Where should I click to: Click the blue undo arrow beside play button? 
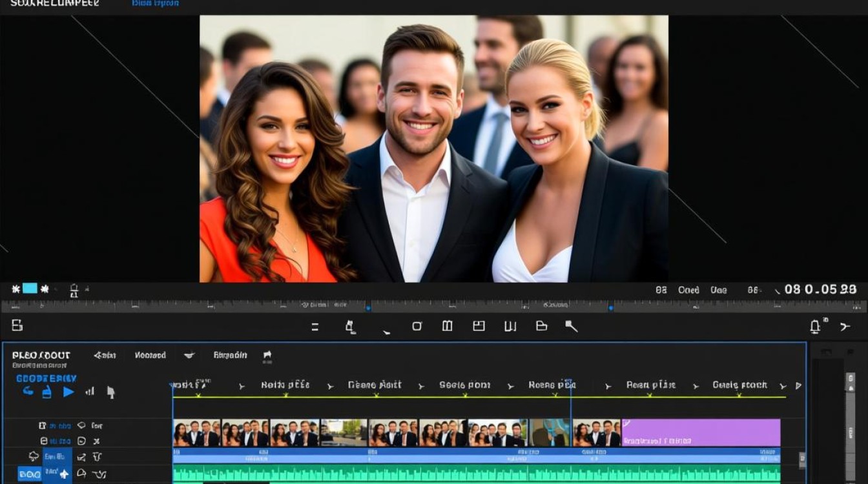point(28,391)
